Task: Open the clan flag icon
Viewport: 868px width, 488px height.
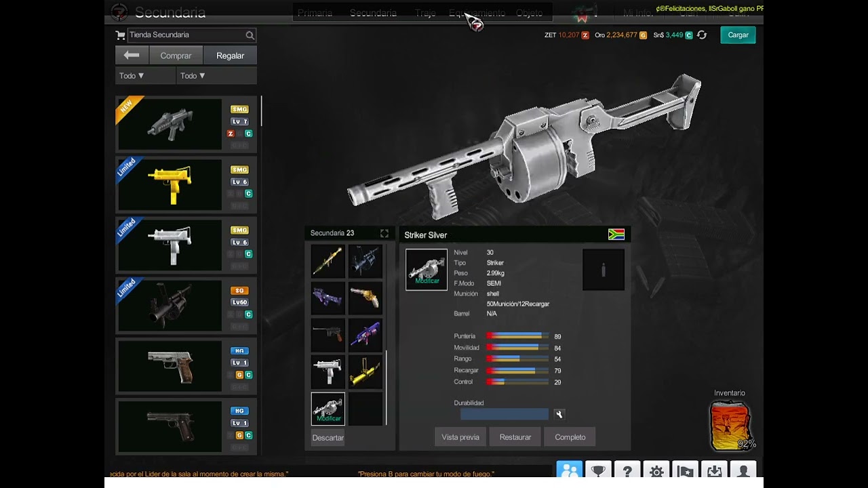Action: pyautogui.click(x=686, y=470)
